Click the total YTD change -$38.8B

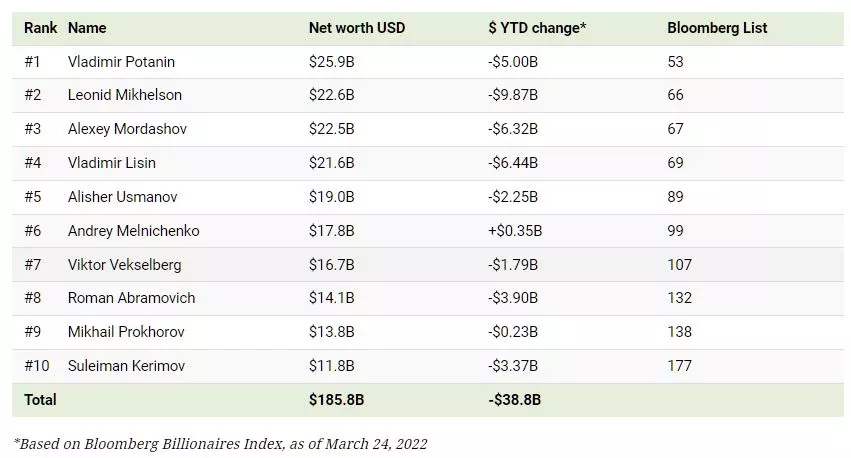[515, 400]
